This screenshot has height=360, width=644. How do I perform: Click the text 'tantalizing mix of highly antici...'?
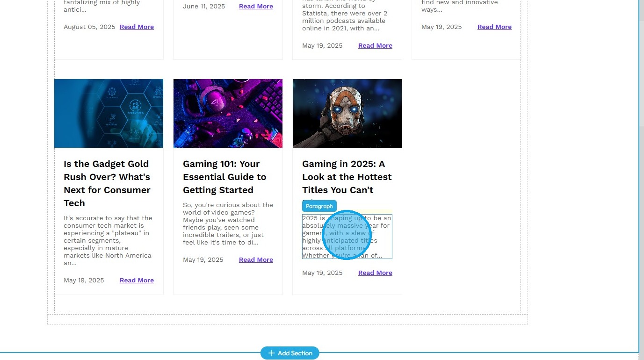coord(102,6)
